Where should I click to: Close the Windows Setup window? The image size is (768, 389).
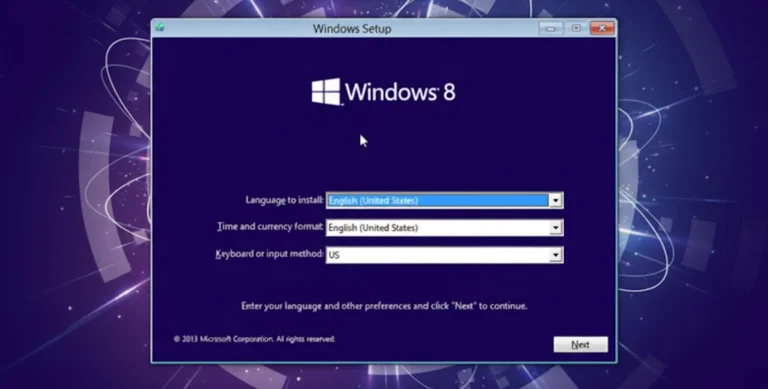602,28
